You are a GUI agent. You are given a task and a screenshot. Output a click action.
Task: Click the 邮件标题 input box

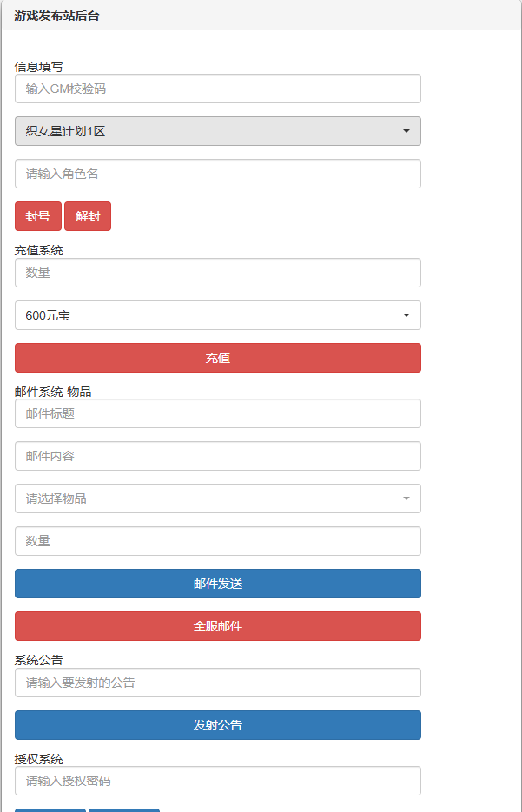217,413
